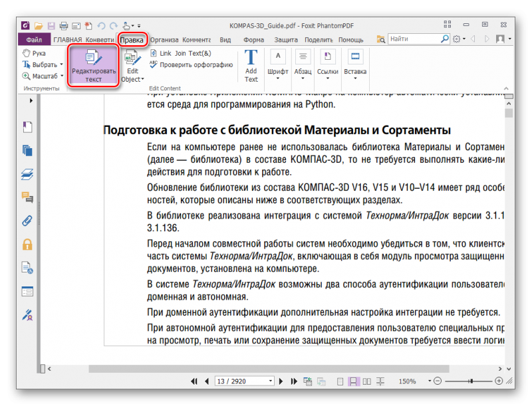Click heading Подготовка к работе с библиотекой
The height and width of the screenshot is (406, 532).
[x=277, y=130]
